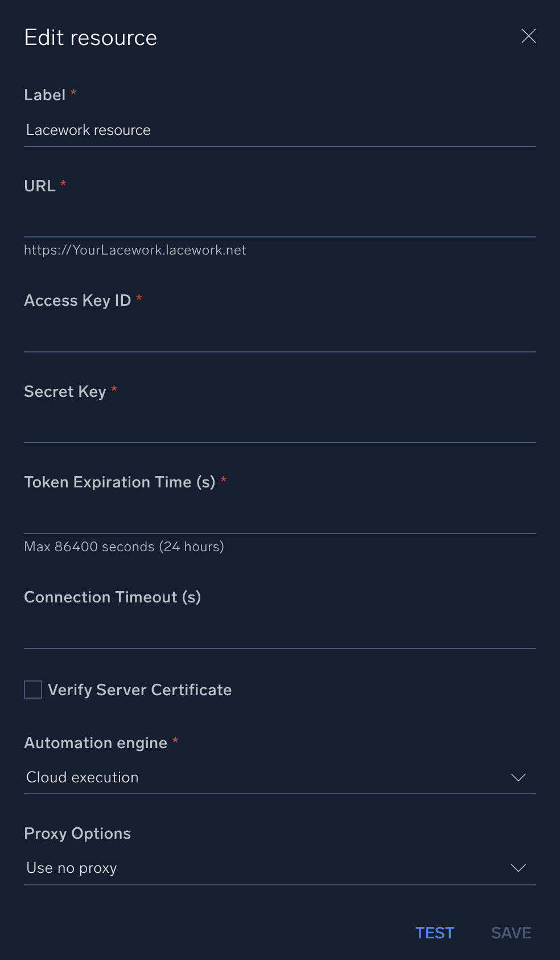
Task: Click the Connection Timeout input field
Action: (x=279, y=633)
